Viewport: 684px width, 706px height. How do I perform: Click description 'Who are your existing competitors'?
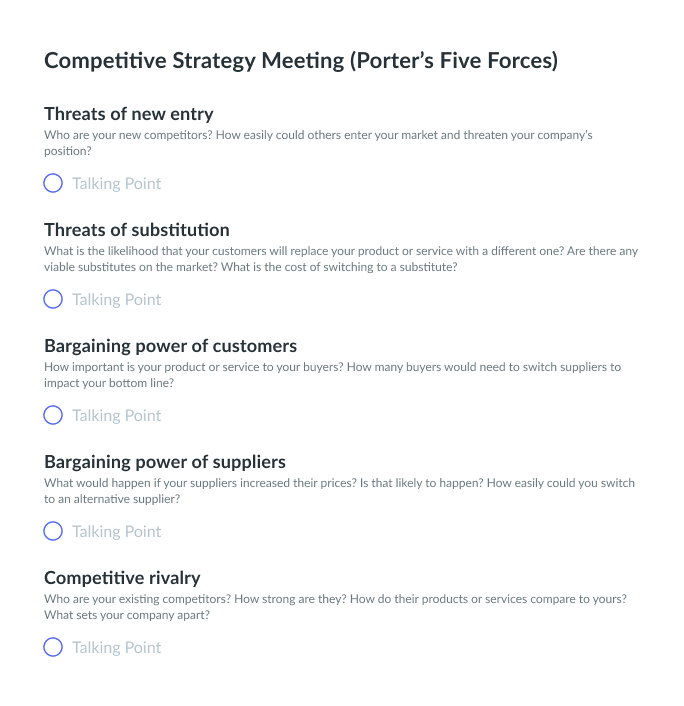click(335, 607)
